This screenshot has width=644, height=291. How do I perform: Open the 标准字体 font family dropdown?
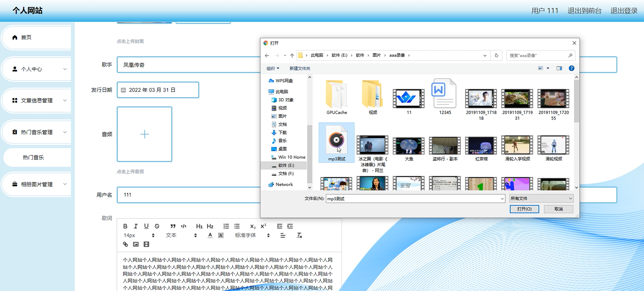[252, 235]
